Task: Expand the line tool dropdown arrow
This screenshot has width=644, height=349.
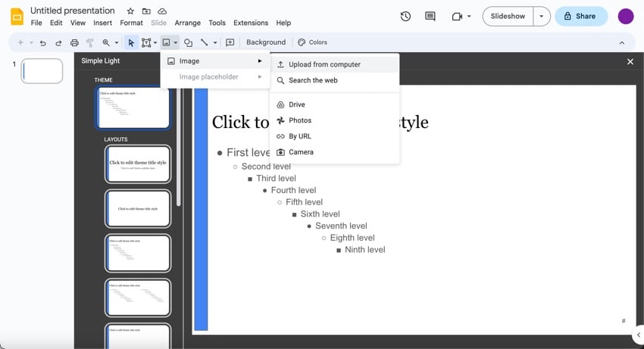Action: [x=215, y=43]
